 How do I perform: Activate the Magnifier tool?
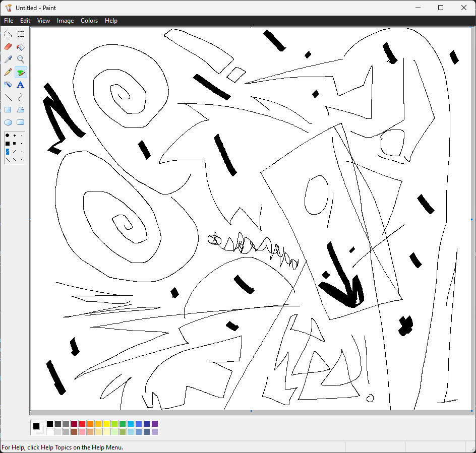tap(21, 59)
